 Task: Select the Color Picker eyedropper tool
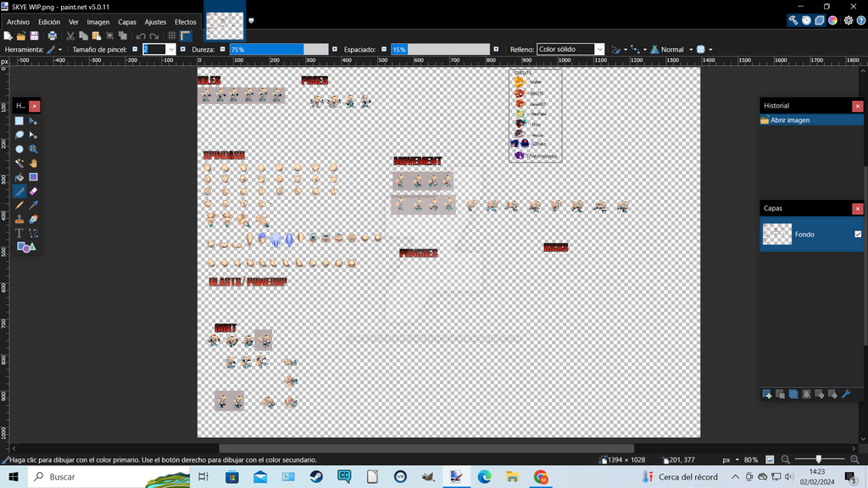(33, 205)
